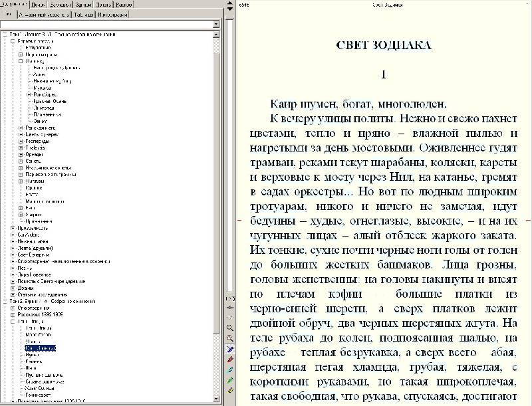This screenshot has height=406, width=532.
Task: Click the СВЕТ ЗОДИАКА chapter heading
Action: point(384,45)
